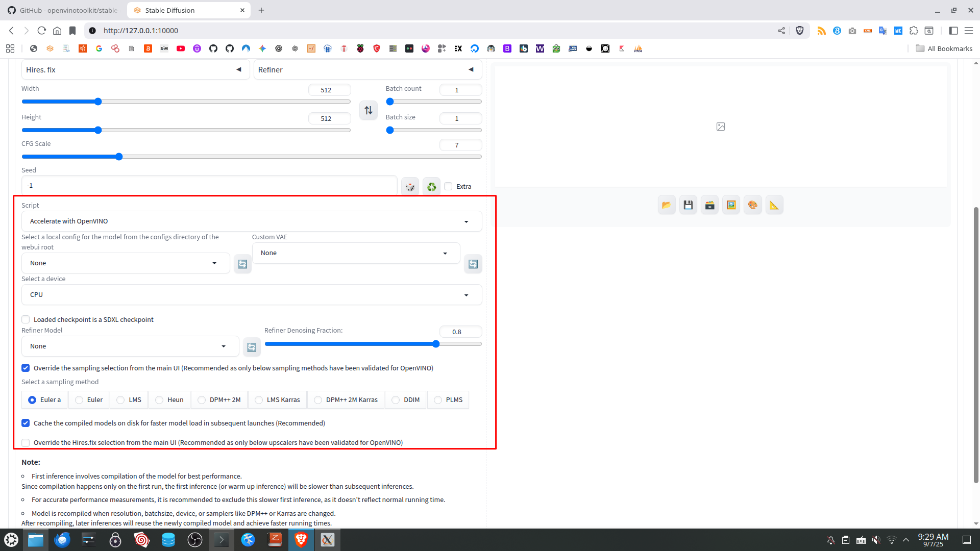The image size is (980, 551).
Task: Click the save image floppy disk icon
Action: pos(688,205)
